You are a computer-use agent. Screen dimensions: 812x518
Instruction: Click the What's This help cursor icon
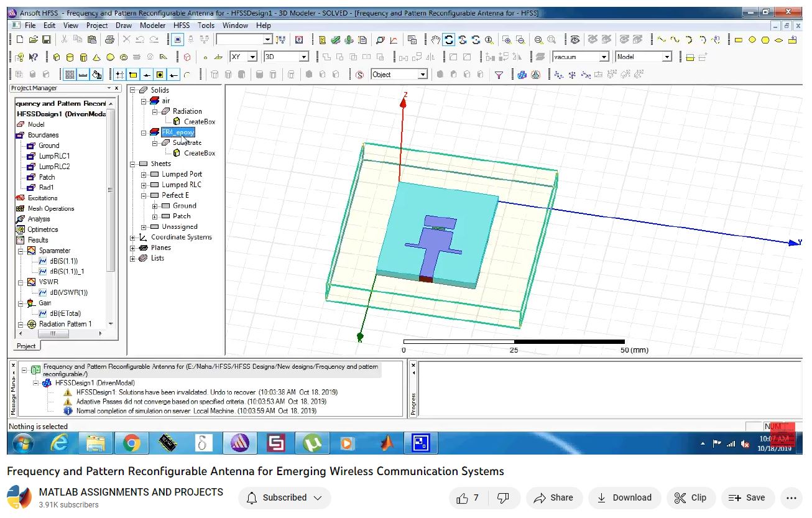33,57
